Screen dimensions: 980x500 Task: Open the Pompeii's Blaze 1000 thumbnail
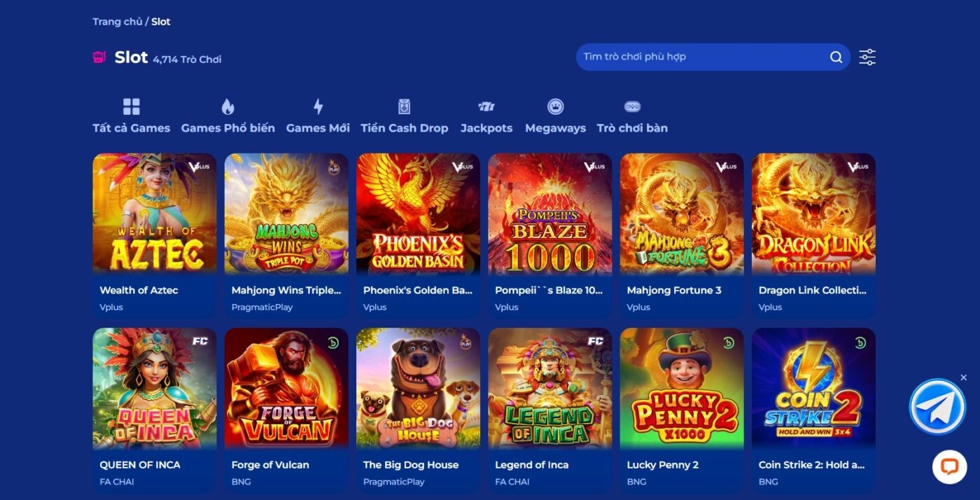pos(549,214)
